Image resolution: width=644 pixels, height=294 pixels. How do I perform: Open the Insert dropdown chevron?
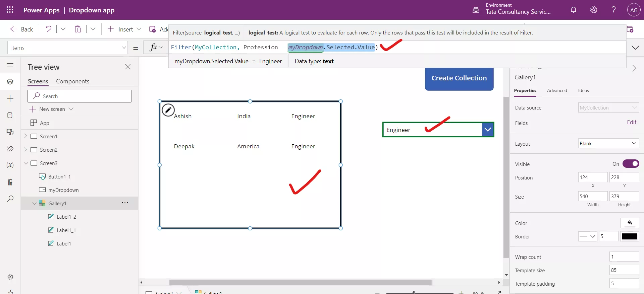coord(139,29)
